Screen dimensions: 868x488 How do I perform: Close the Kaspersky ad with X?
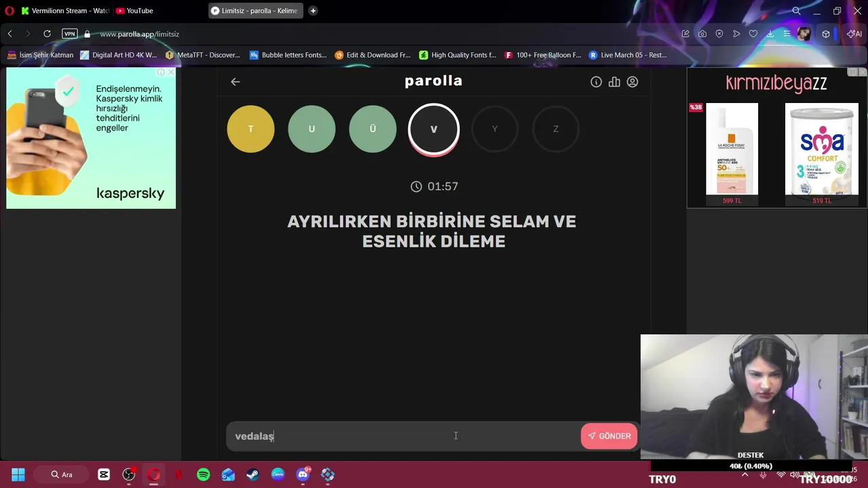(171, 72)
